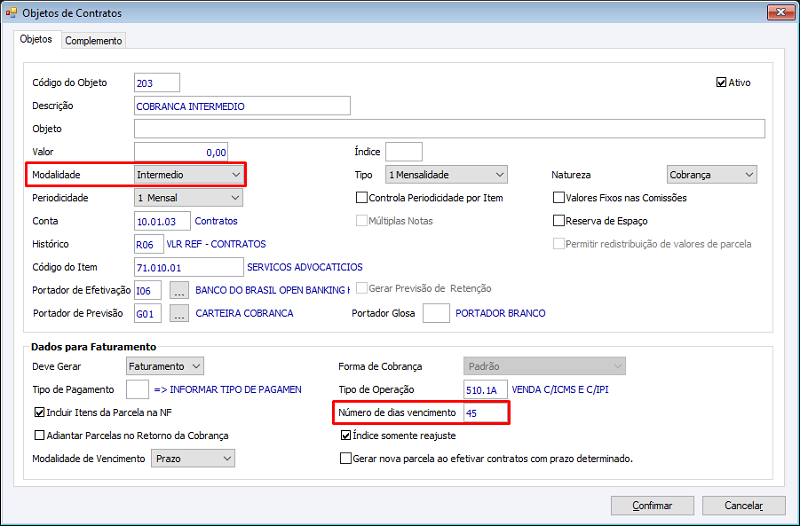Expand the Deve Gerar dropdown

click(x=165, y=366)
